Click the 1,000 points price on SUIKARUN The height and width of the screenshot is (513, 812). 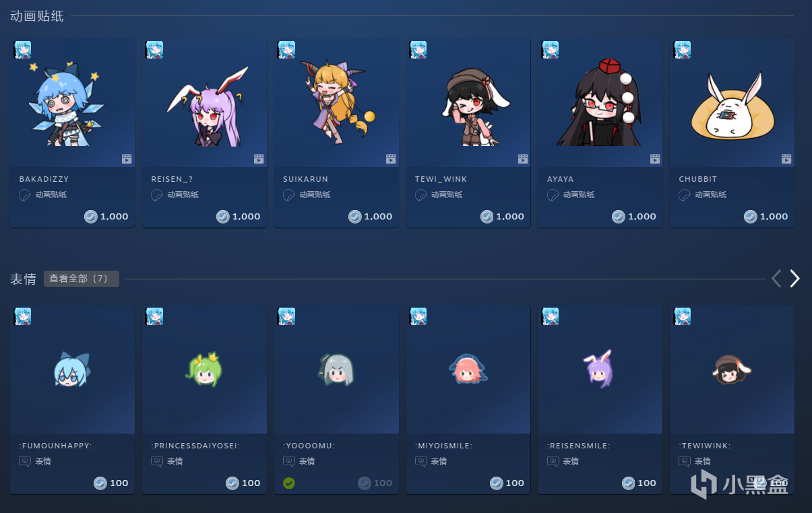tap(378, 216)
